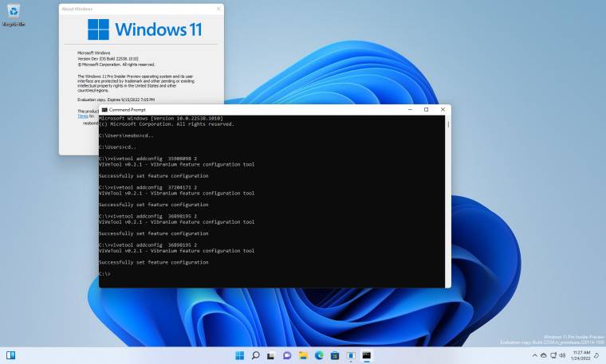
Task: Click '(c) Microsoft Corporation' line in Command Prompt
Action: (167, 124)
